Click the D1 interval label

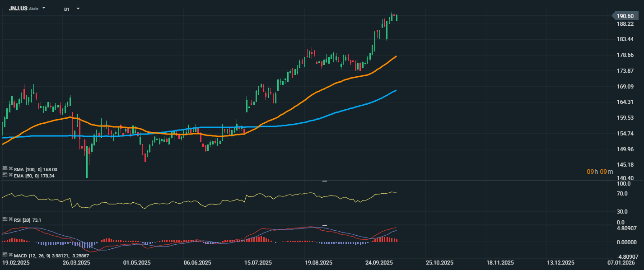pyautogui.click(x=67, y=9)
